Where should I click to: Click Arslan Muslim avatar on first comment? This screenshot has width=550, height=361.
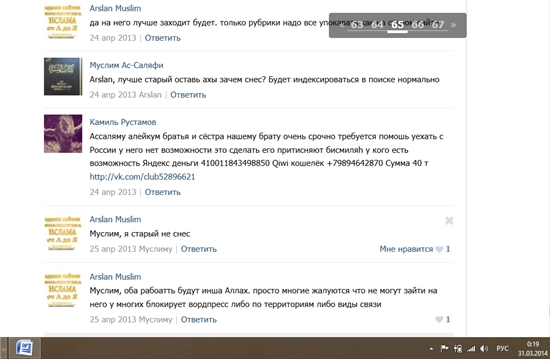click(63, 22)
